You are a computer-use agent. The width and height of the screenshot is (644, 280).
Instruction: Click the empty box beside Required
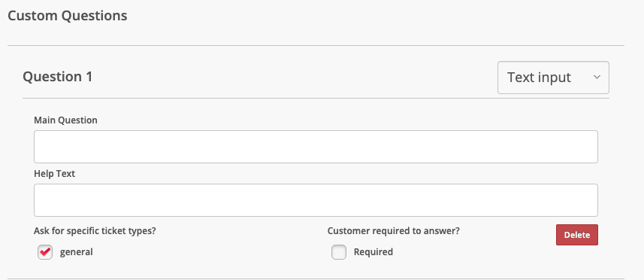(x=339, y=252)
